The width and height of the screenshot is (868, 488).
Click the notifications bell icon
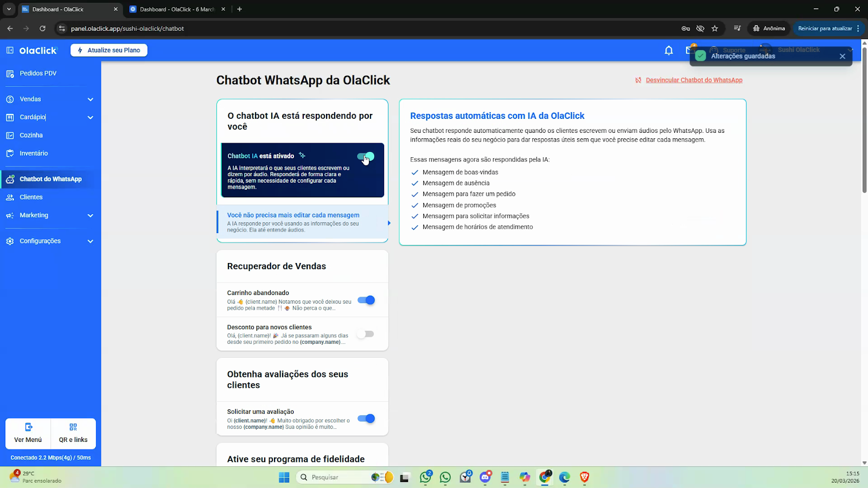[x=668, y=50]
